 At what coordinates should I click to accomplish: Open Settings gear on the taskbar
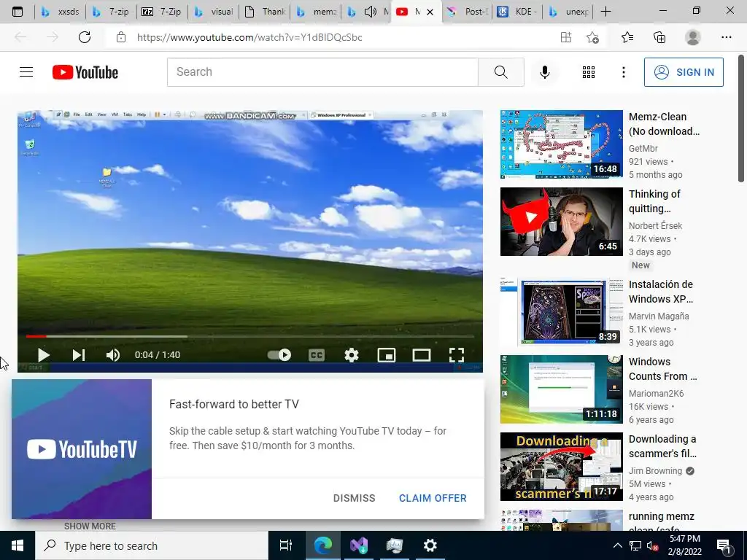tap(430, 545)
